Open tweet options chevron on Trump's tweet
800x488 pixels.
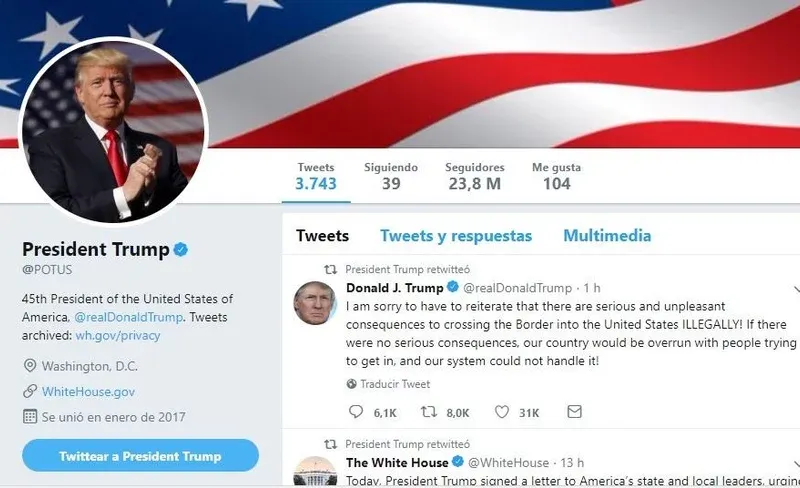pyautogui.click(x=796, y=289)
